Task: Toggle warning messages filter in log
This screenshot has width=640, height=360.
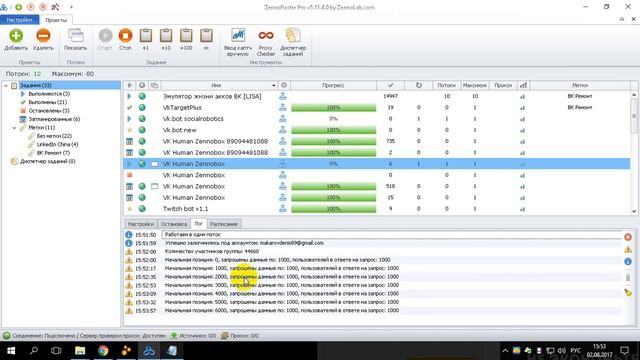Action: click(x=628, y=249)
